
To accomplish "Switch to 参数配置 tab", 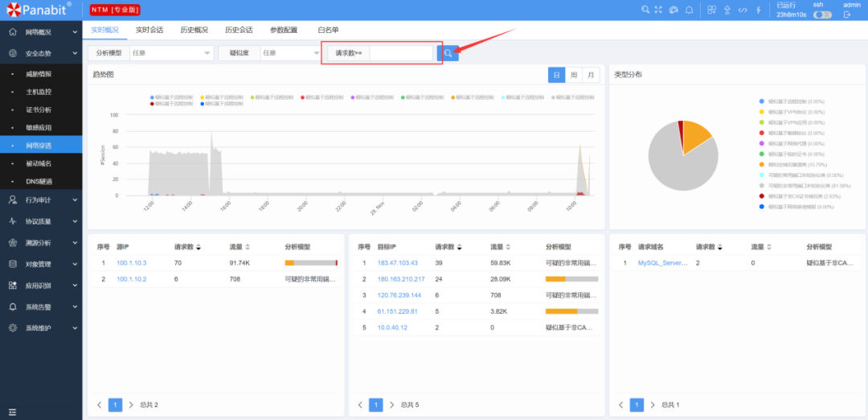I will pyautogui.click(x=284, y=30).
